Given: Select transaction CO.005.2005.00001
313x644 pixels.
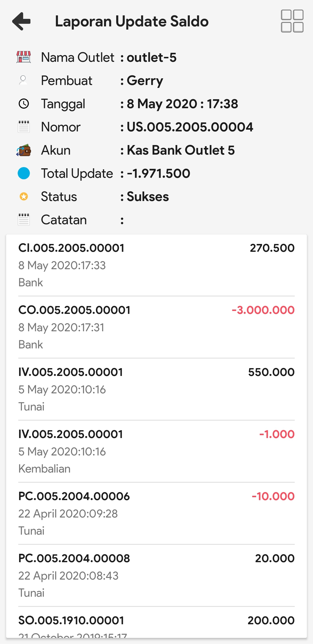Looking at the screenshot, I should coord(156,327).
